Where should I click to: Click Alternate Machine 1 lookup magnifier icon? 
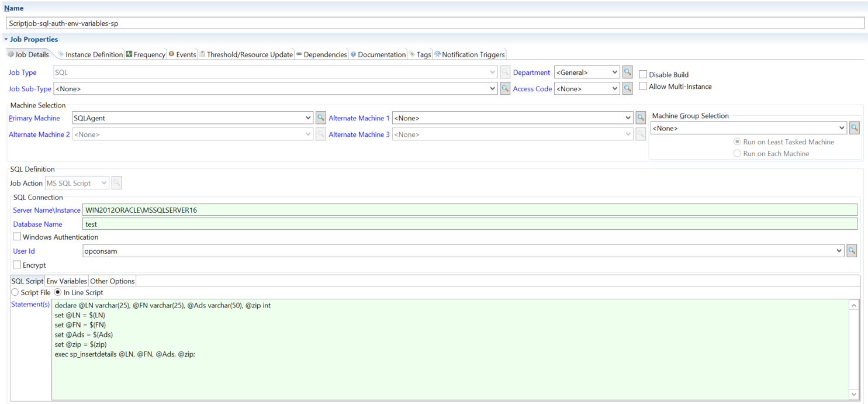click(x=641, y=118)
